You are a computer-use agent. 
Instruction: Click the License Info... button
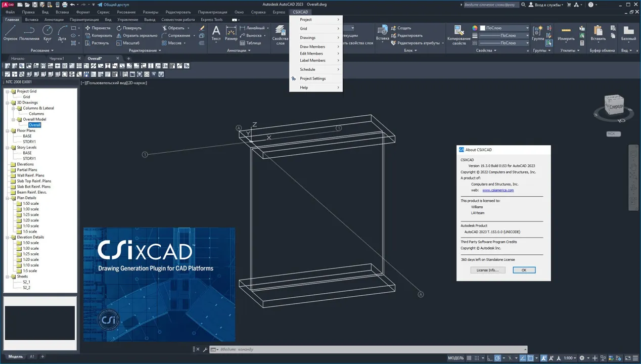(487, 270)
